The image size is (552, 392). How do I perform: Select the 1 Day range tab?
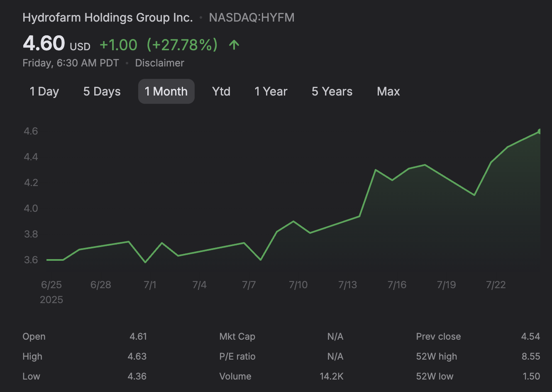pyautogui.click(x=44, y=91)
